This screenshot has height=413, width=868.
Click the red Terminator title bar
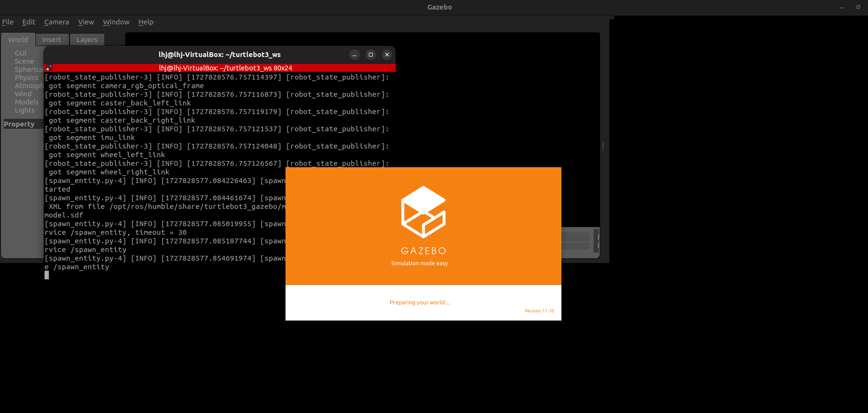tap(220, 68)
